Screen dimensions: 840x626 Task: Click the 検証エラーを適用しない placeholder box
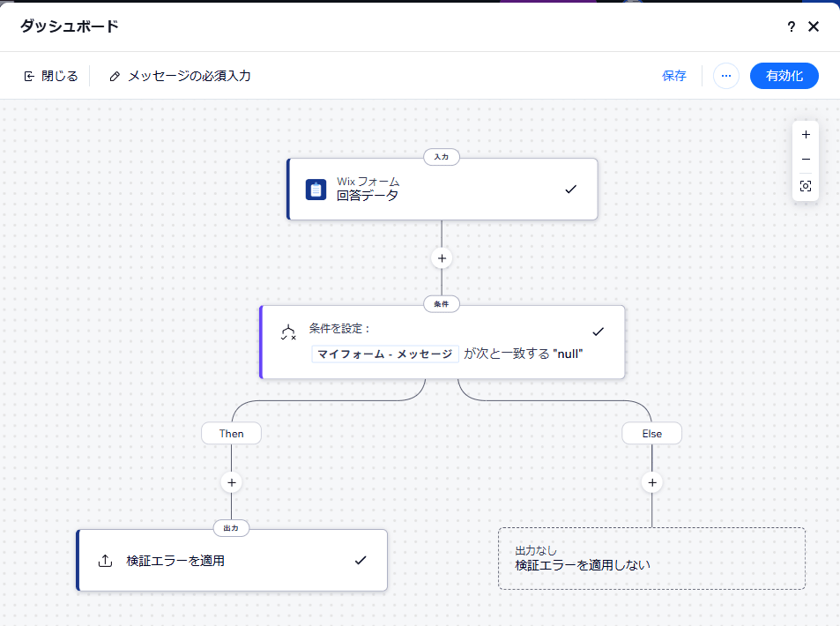[x=651, y=558]
